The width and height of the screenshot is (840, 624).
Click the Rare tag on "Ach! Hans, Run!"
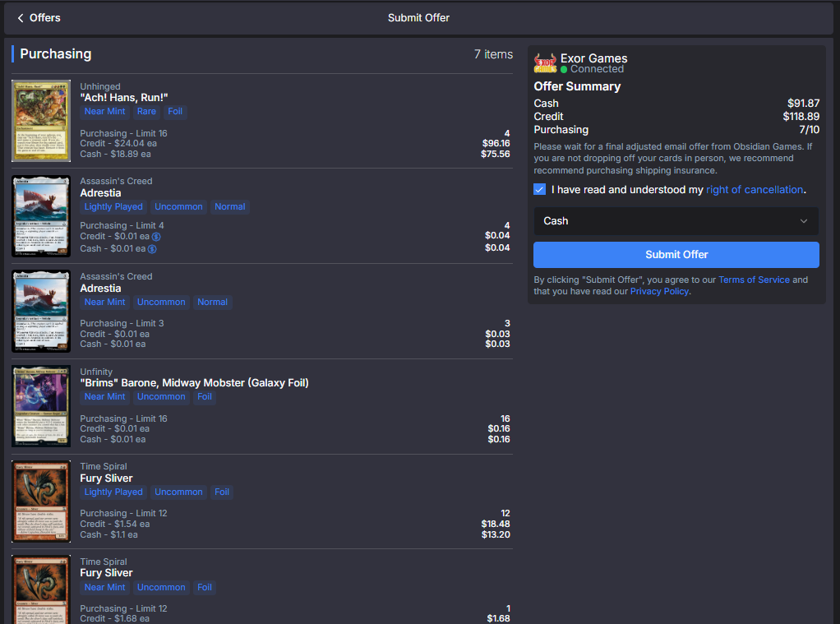click(146, 112)
